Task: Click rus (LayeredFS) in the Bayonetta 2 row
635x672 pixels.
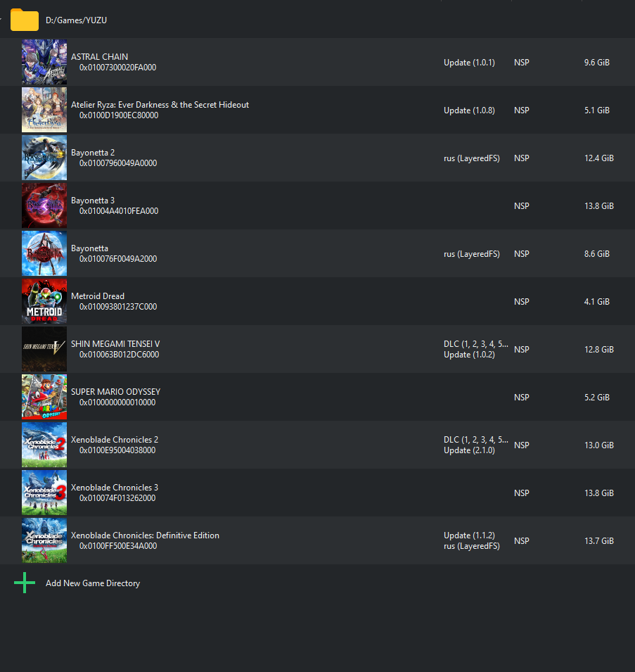Action: 472,158
